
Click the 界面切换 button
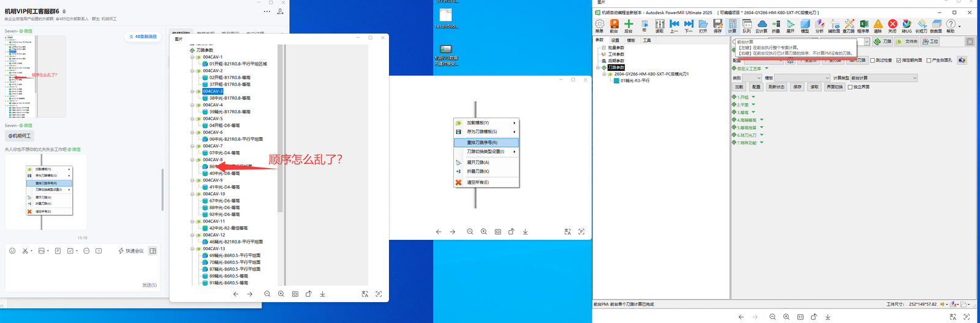tap(835, 87)
